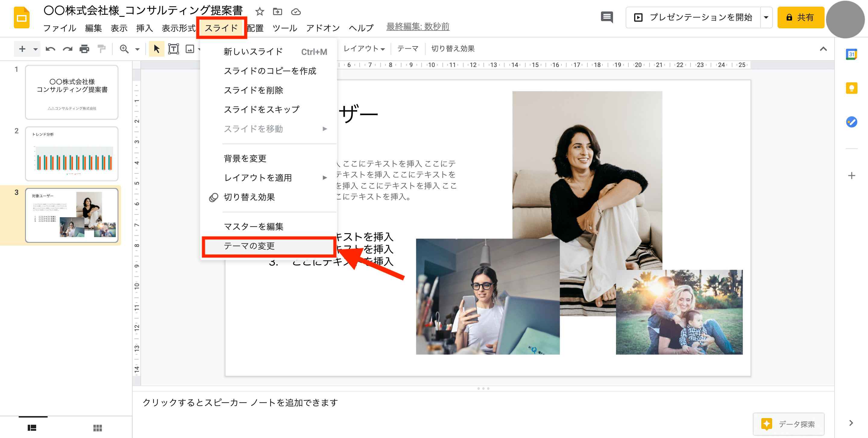Click the move to folder icon
This screenshot has height=438, width=868.
coord(277,12)
